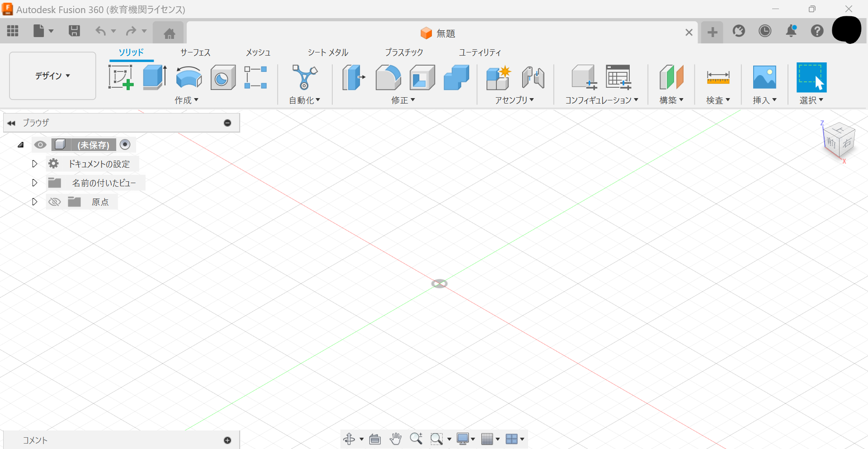Go to the Home tab icon
Viewport: 868px width, 449px height.
(x=169, y=33)
